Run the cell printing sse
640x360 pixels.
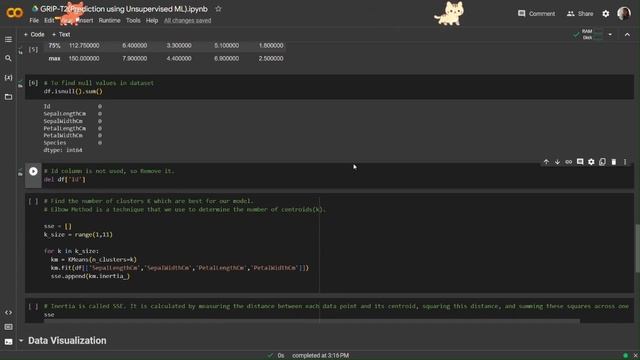(x=33, y=306)
